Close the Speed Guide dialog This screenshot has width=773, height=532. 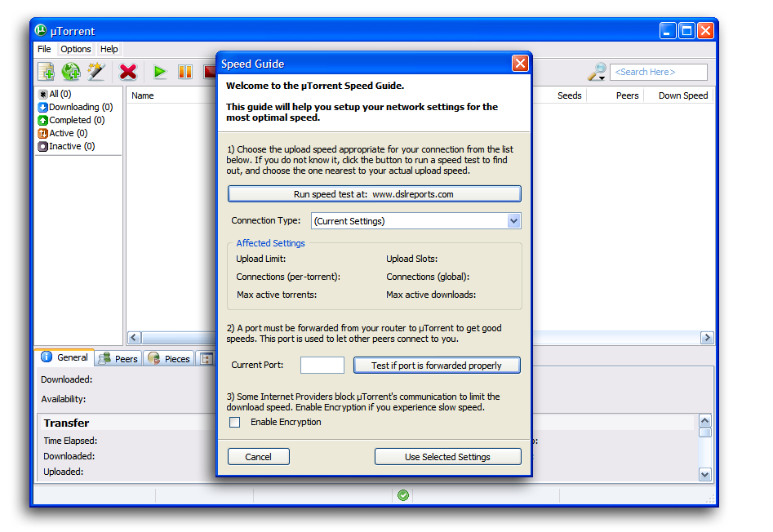[520, 63]
